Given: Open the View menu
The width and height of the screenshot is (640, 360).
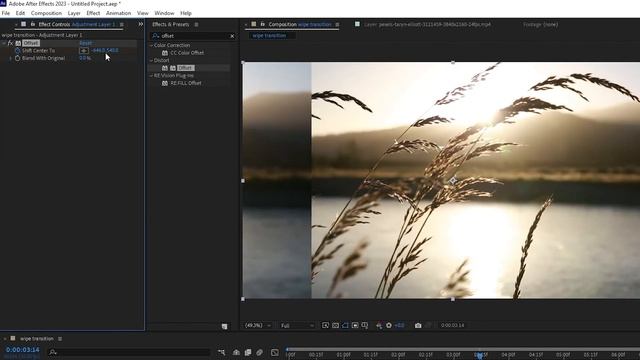Looking at the screenshot, I should (142, 13).
